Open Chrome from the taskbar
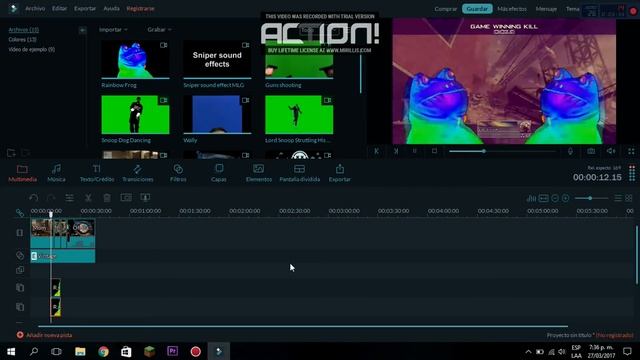640x360 pixels. point(103,351)
